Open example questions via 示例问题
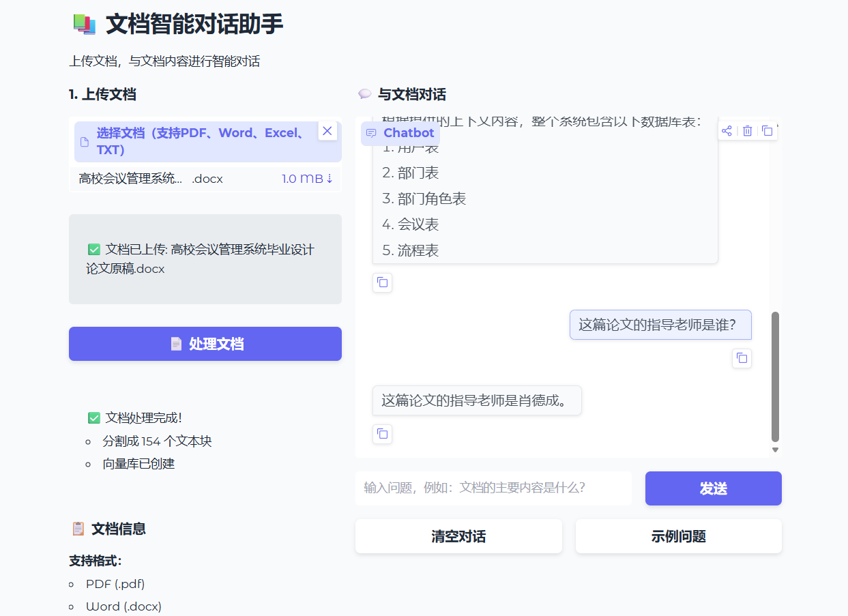Image resolution: width=848 pixels, height=616 pixels. (678, 536)
